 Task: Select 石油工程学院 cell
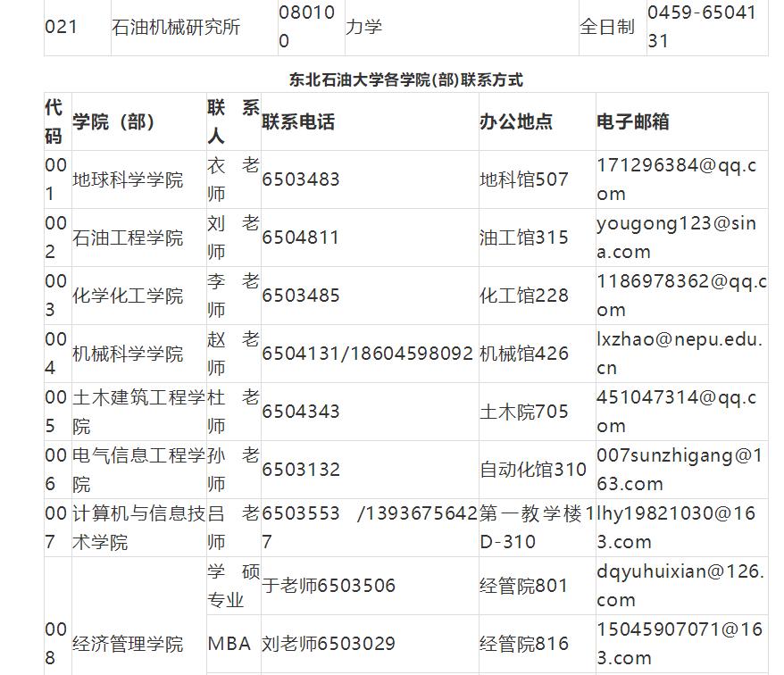coord(128,237)
